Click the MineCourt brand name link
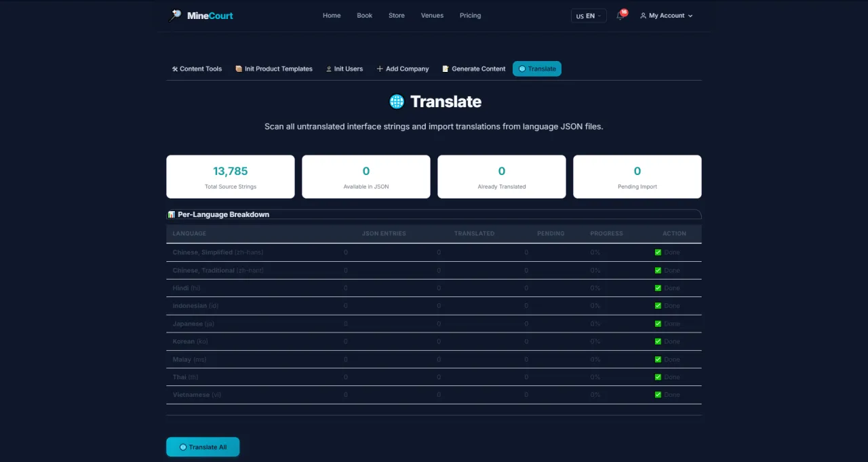Viewport: 868px width, 462px height. (210, 16)
